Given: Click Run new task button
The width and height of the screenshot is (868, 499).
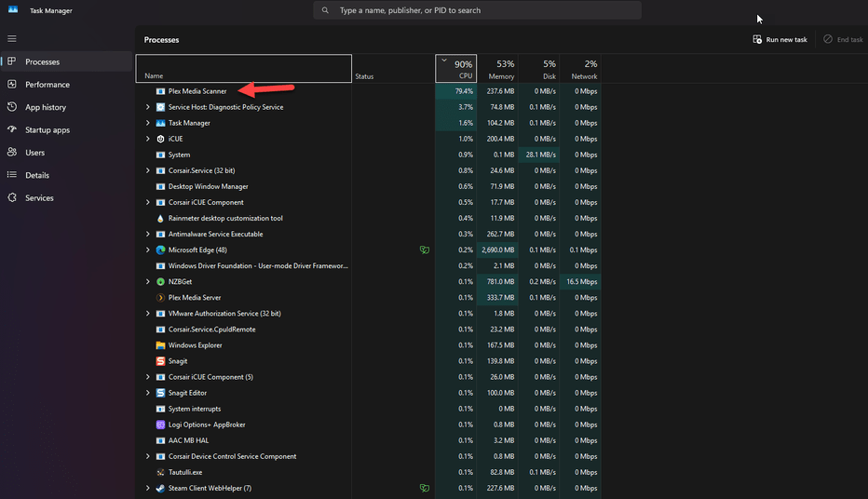Looking at the screenshot, I should [x=780, y=39].
